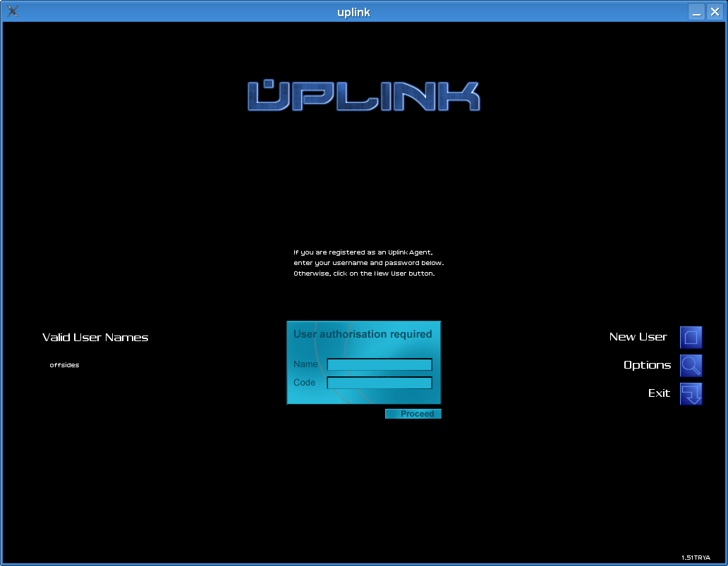The image size is (728, 566).
Task: Click the Exit text label
Action: click(x=659, y=393)
